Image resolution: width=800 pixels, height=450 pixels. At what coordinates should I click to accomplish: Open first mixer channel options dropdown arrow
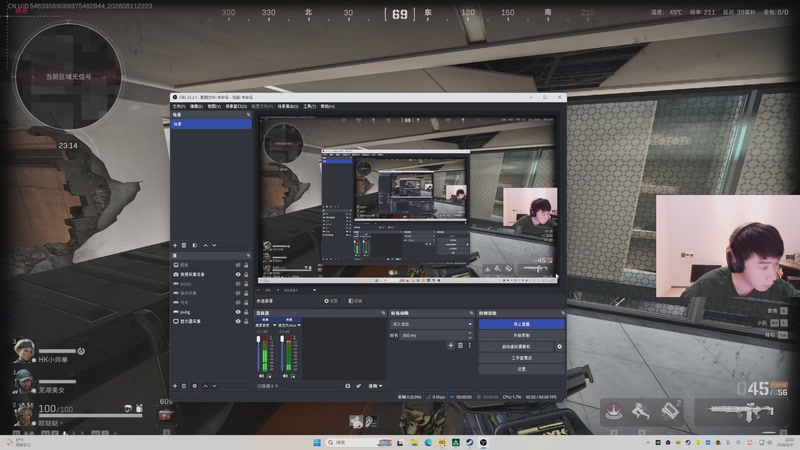tap(274, 325)
